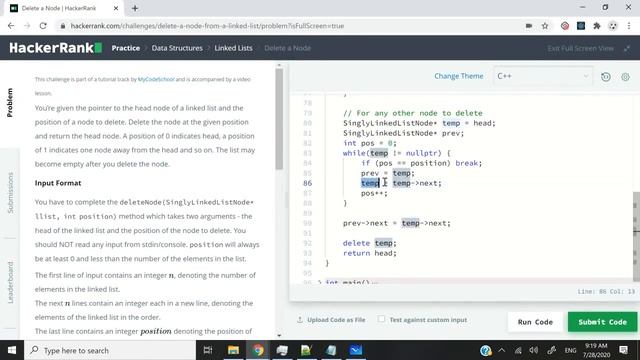
Task: Open Task View on the taskbar
Action: pos(208,350)
